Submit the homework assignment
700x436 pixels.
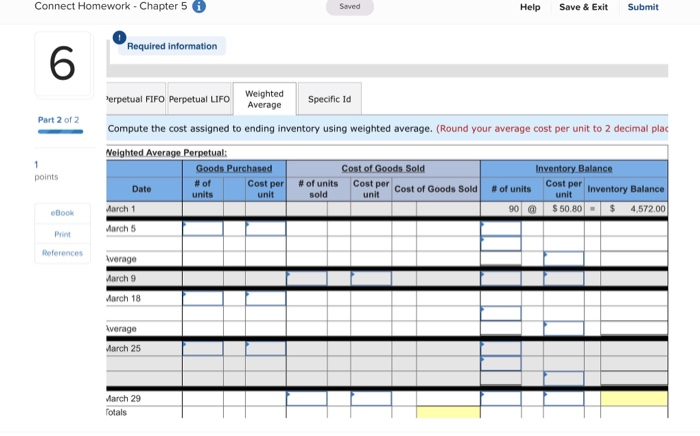[643, 7]
